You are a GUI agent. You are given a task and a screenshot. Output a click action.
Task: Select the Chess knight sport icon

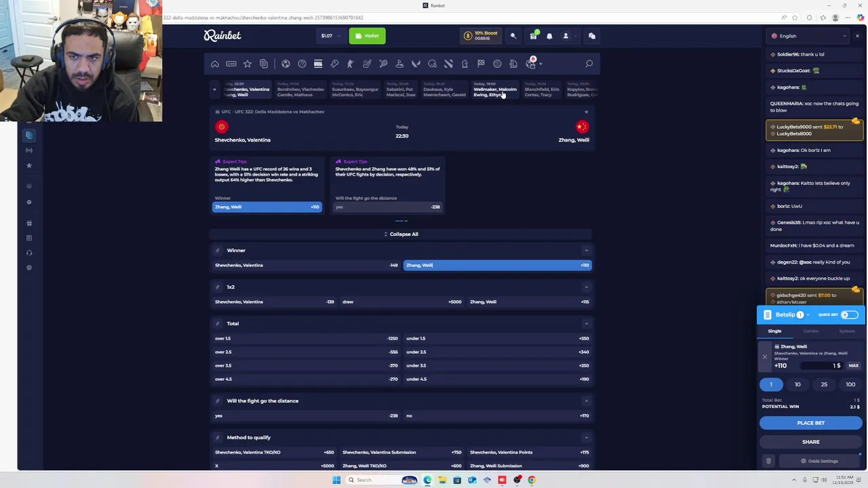click(465, 64)
